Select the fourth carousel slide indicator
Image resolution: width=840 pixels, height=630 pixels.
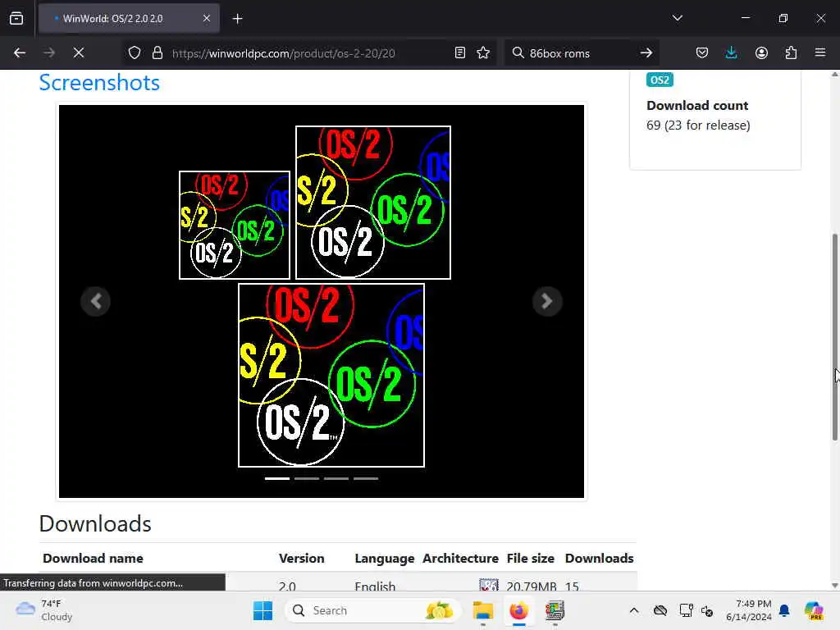point(365,478)
